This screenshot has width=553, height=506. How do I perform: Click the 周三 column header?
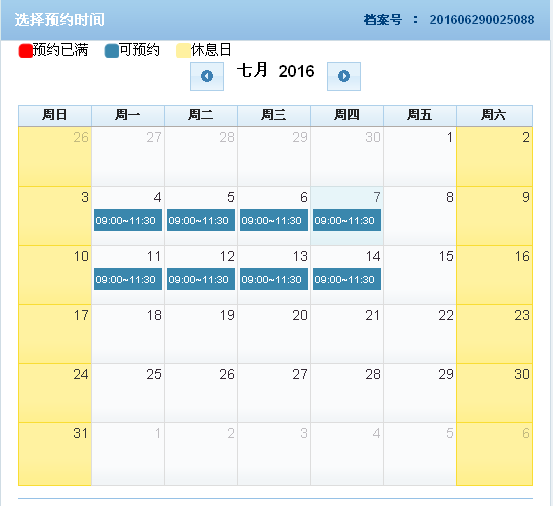pyautogui.click(x=274, y=115)
